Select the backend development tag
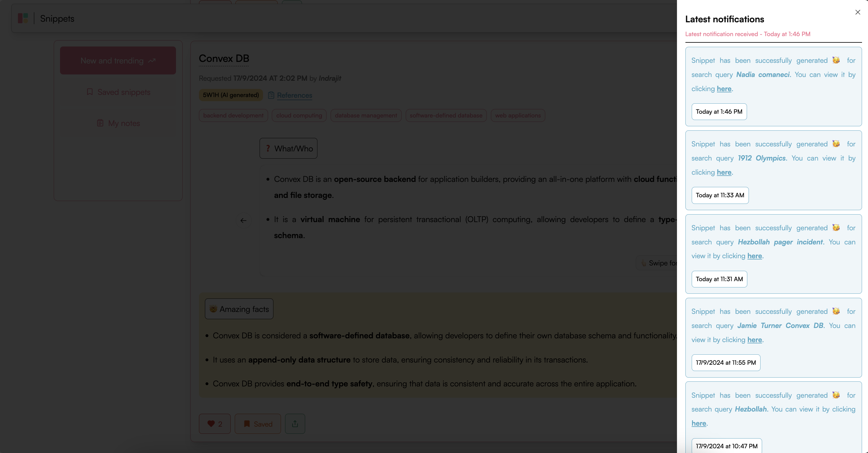The height and width of the screenshot is (453, 868). tap(233, 116)
